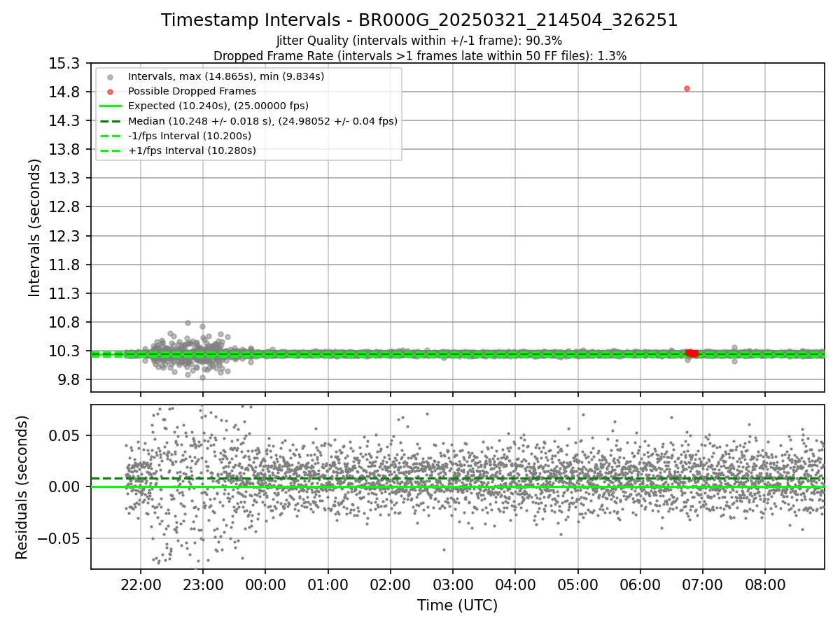The height and width of the screenshot is (630, 840).
Task: Click the 'Residuals (seconds)' y-axis label
Action: click(x=22, y=487)
